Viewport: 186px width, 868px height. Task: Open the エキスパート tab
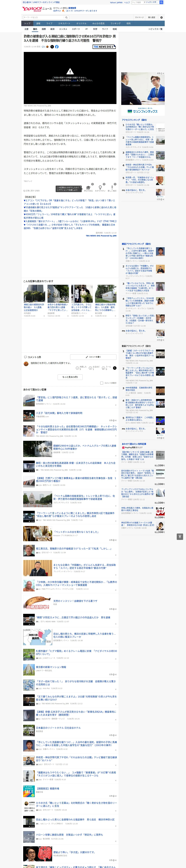pos(64,24)
